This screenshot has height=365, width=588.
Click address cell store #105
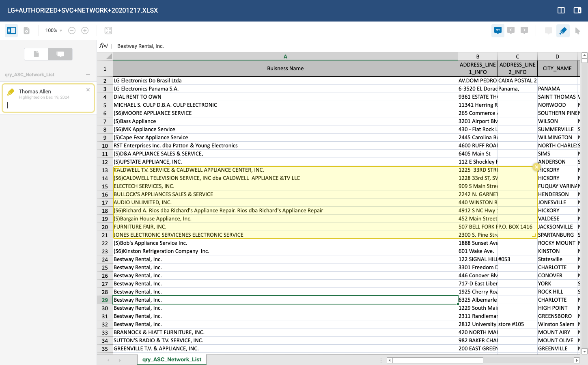coord(517,324)
